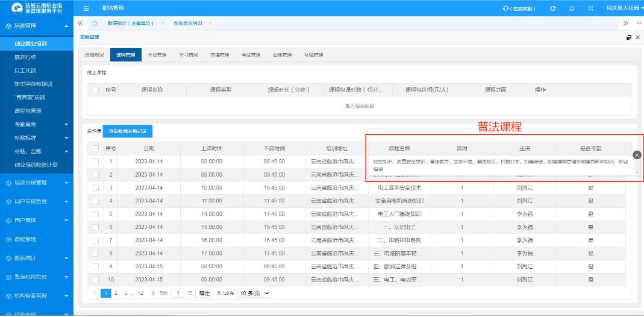Toggle the hamburger sidebar menu icon
Image resolution: width=644 pixels, height=317 pixels.
tap(86, 8)
